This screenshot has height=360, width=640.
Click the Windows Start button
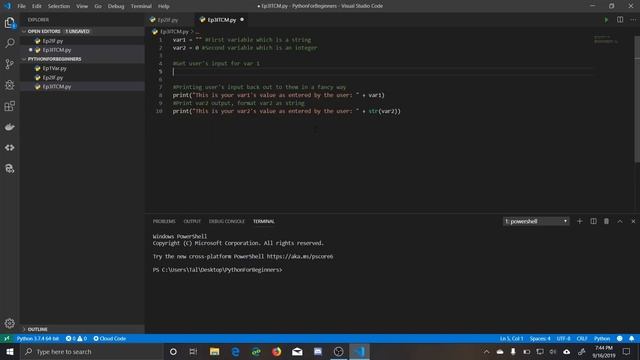click(x=10, y=351)
